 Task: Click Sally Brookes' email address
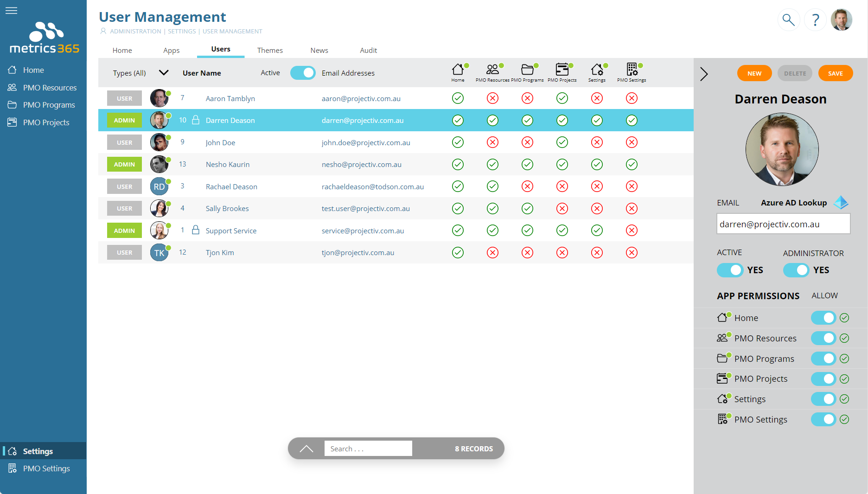click(x=366, y=208)
